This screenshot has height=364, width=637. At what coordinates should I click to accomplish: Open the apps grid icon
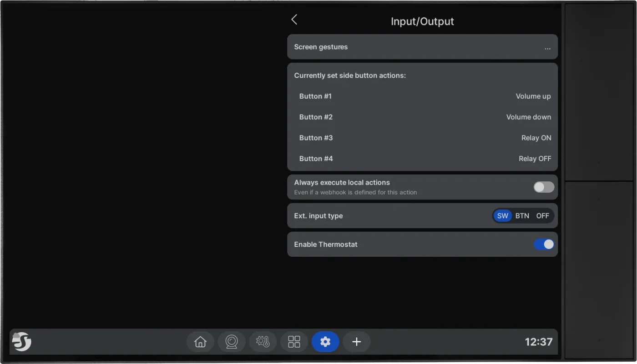tap(294, 342)
